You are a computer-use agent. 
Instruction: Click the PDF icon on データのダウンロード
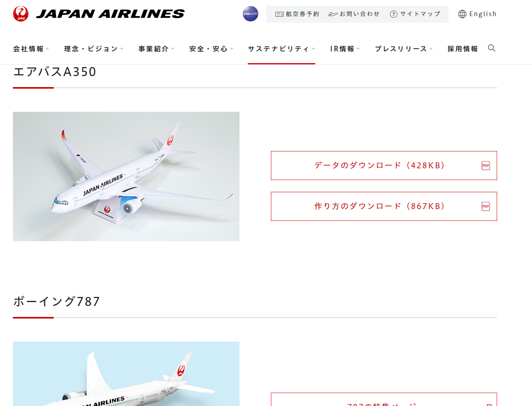point(486,166)
